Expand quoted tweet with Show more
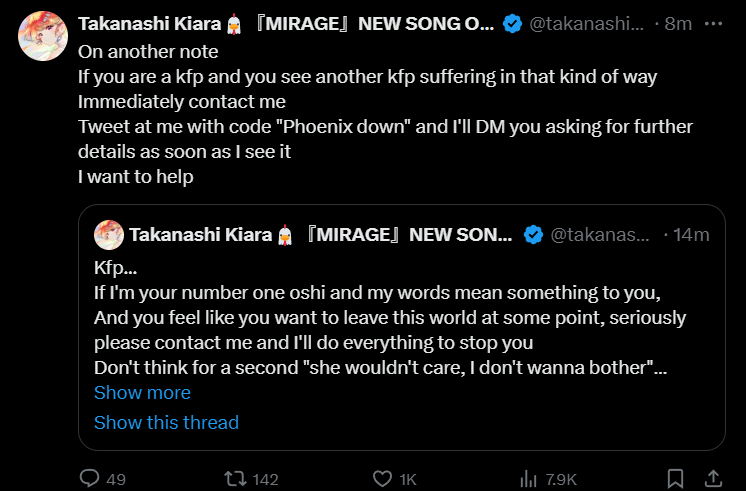This screenshot has width=746, height=491. (142, 393)
